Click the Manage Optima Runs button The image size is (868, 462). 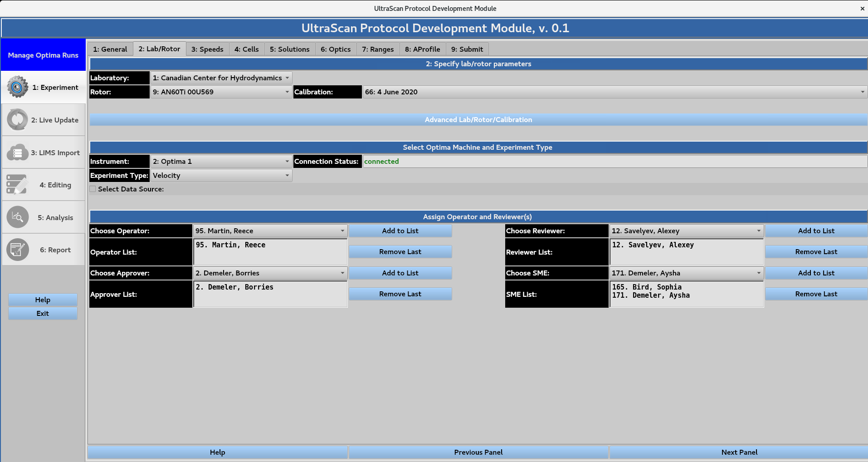click(x=43, y=55)
